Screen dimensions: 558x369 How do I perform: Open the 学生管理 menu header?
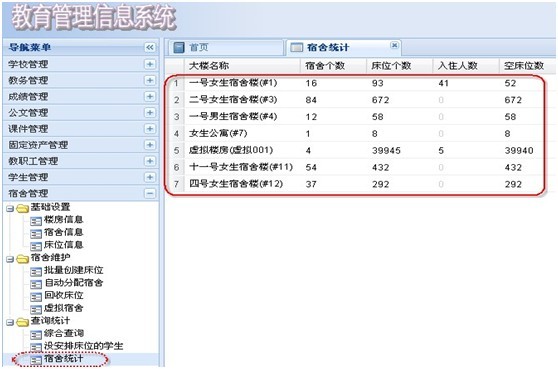[80, 177]
